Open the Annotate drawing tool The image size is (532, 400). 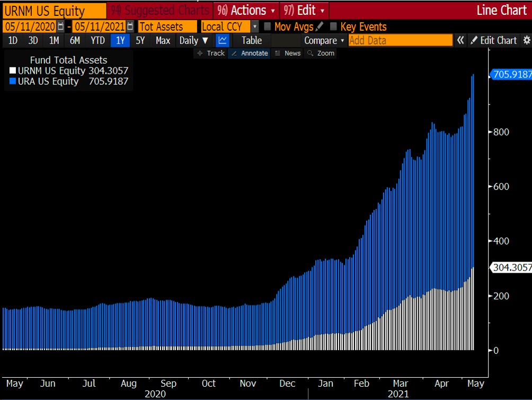(249, 53)
